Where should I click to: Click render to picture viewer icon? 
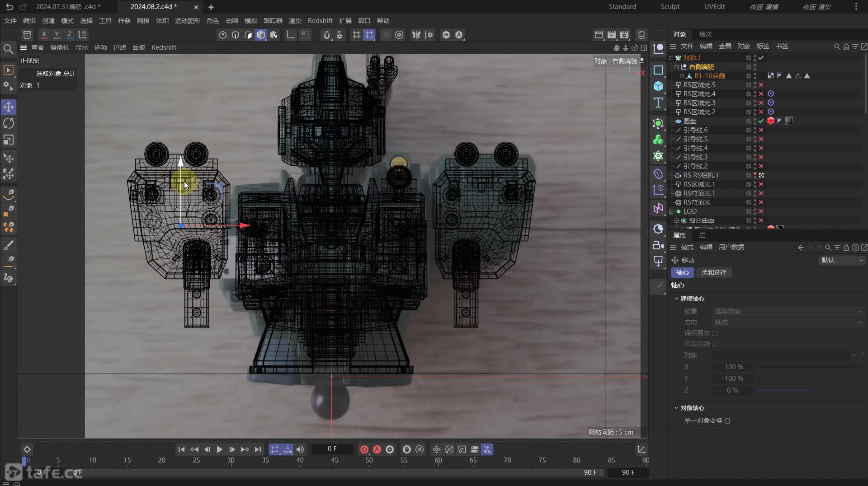pos(612,35)
